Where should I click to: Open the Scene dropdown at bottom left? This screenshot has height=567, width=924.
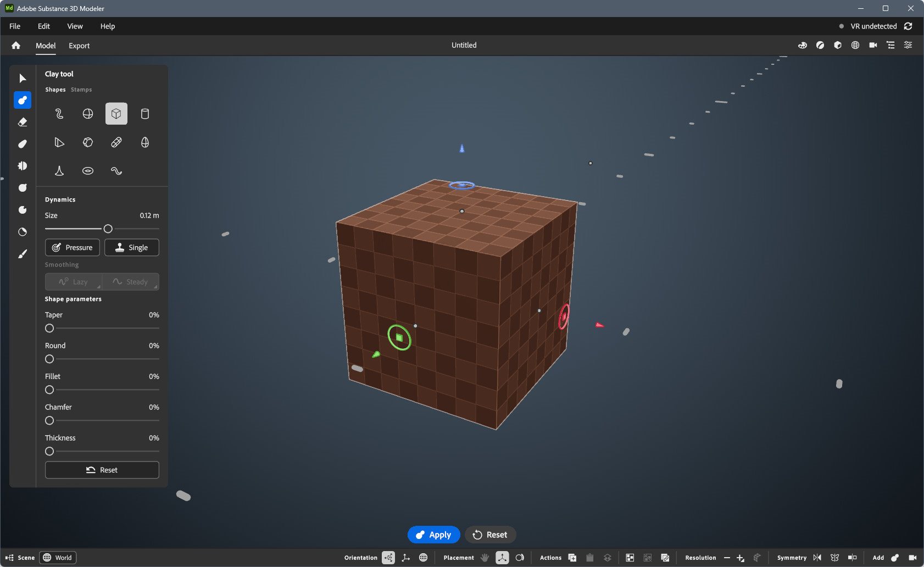click(20, 558)
